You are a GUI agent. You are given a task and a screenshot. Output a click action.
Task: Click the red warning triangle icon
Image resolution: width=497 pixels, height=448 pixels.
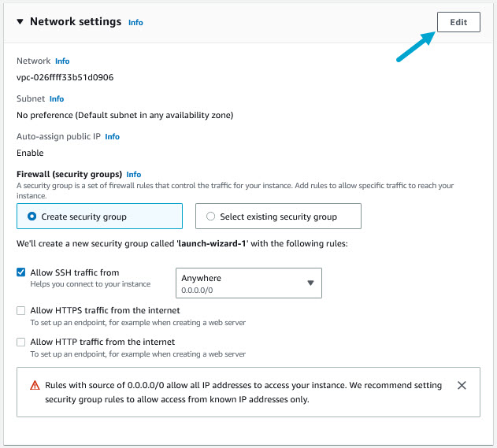[35, 386]
